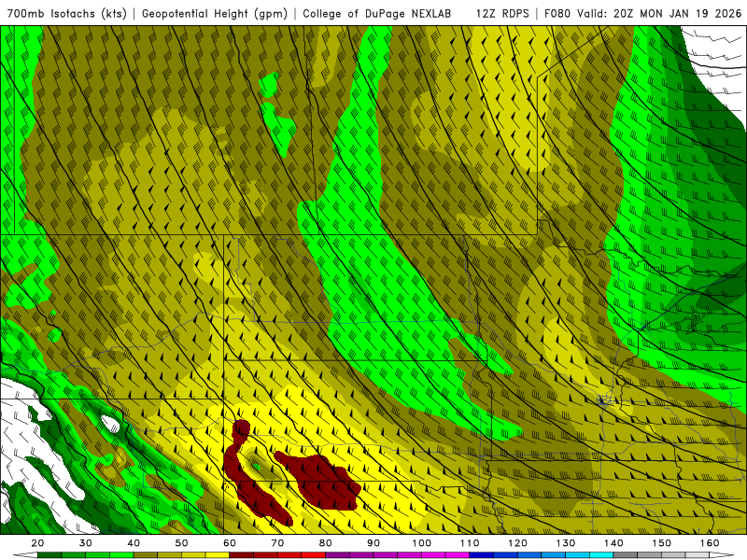Click the bright yellow swatch left of 60
This screenshot has width=747, height=560.
pyautogui.click(x=218, y=555)
